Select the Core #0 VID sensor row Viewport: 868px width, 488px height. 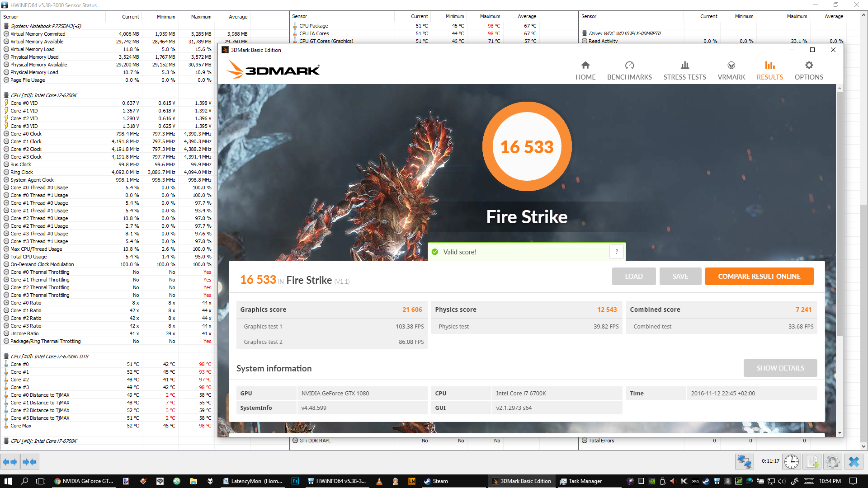click(x=108, y=103)
